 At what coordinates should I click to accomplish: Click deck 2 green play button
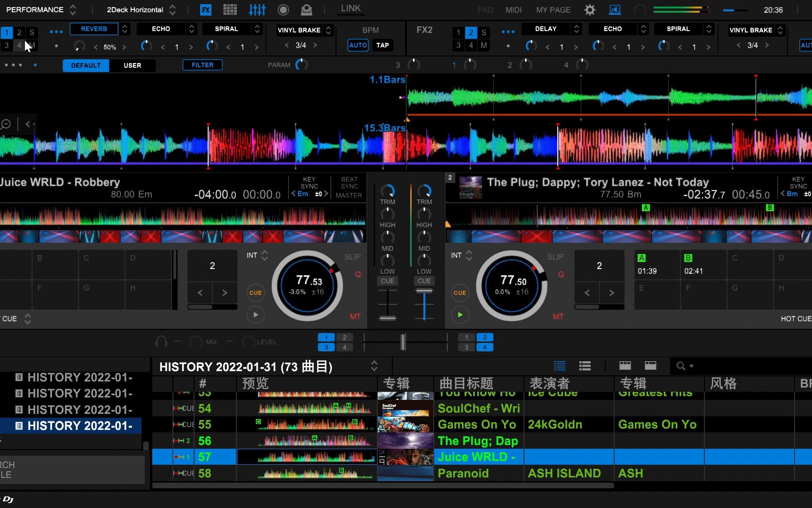[x=460, y=315]
